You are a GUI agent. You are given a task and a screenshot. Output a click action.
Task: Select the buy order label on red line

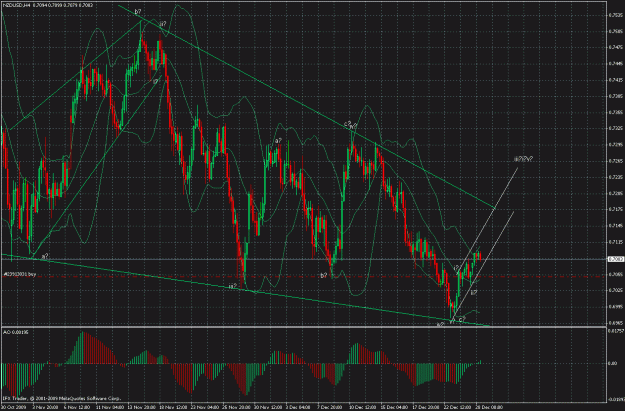[x=20, y=274]
